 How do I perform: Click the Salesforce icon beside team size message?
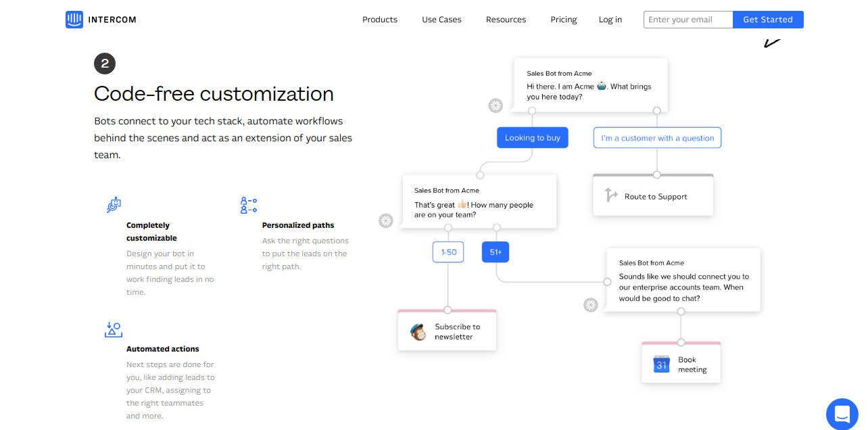point(386,220)
